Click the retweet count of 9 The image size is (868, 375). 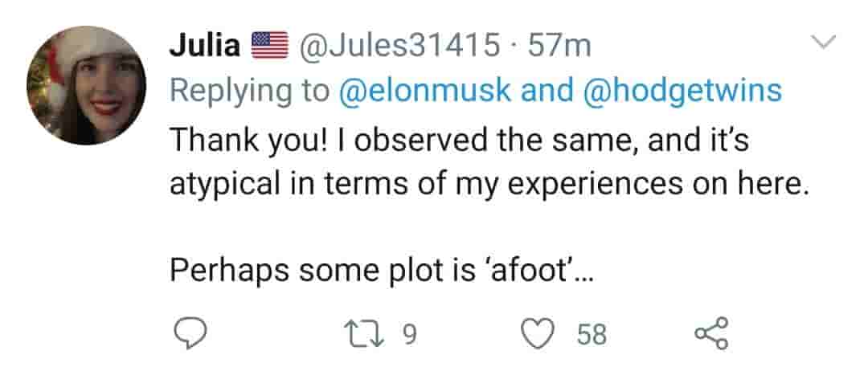click(x=408, y=334)
